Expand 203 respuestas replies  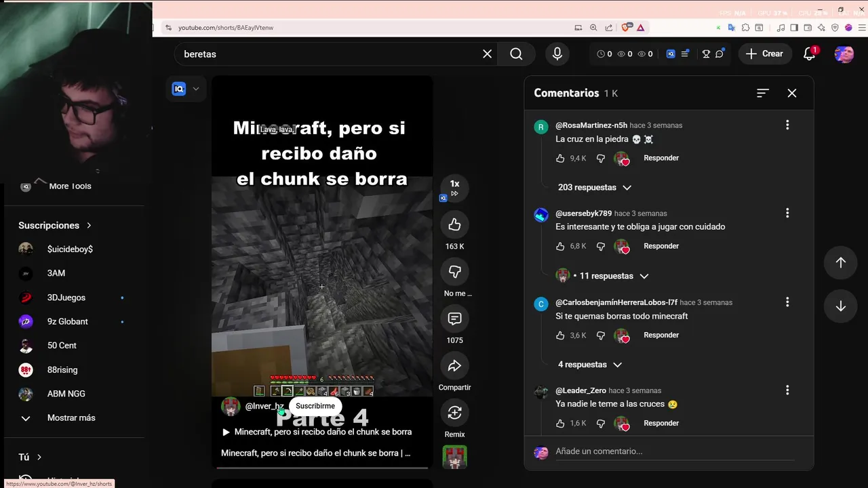click(x=594, y=187)
